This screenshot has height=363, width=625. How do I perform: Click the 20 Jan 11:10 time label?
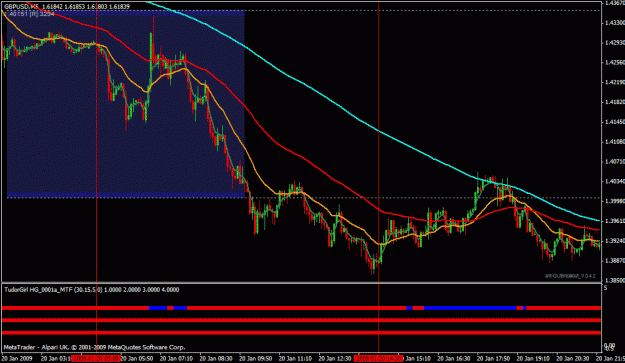[295, 359]
